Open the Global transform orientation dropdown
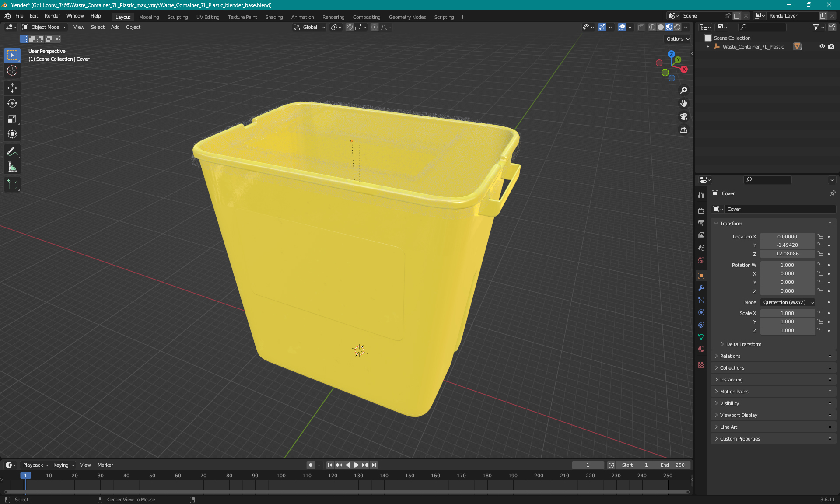Image resolution: width=840 pixels, height=504 pixels. point(310,27)
